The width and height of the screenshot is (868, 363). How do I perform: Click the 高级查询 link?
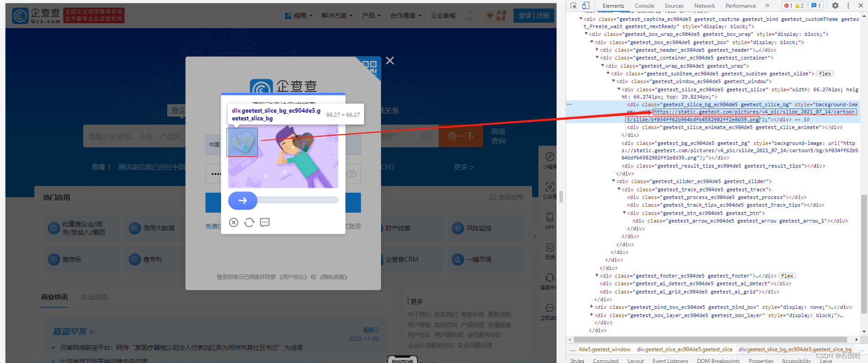[x=498, y=136]
